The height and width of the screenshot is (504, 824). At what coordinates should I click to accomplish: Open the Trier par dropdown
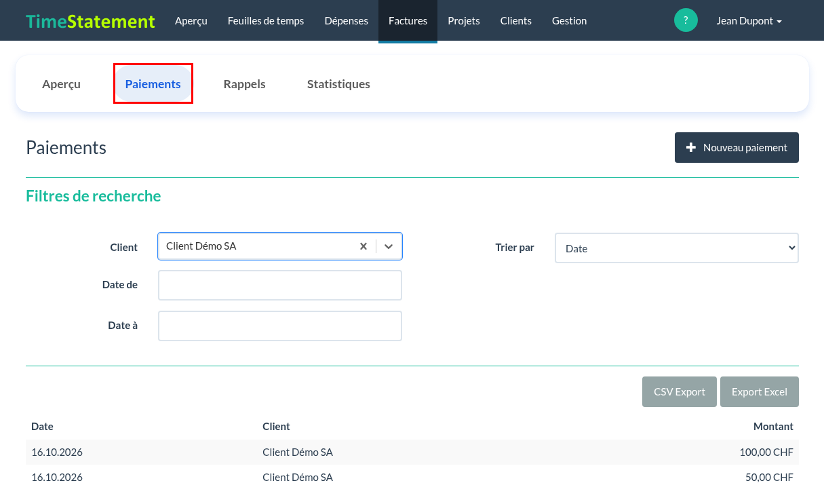click(x=677, y=248)
